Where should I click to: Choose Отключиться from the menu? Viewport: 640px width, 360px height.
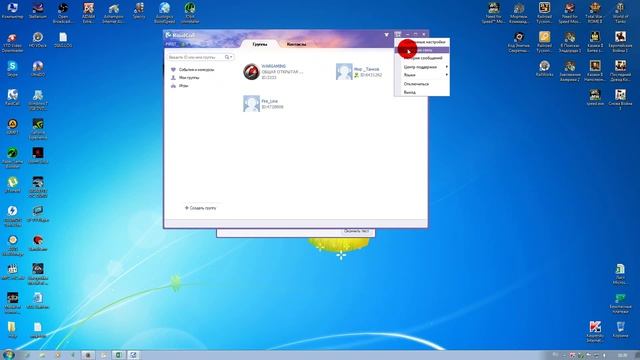pos(422,84)
